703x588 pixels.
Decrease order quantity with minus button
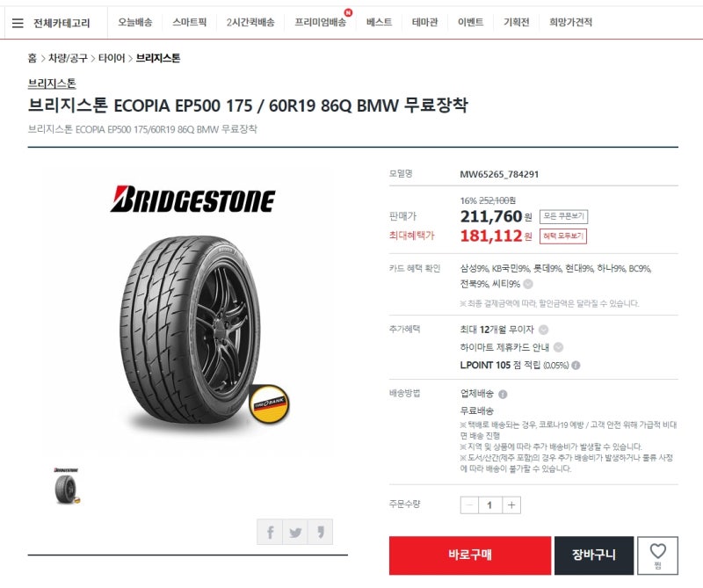pyautogui.click(x=469, y=505)
